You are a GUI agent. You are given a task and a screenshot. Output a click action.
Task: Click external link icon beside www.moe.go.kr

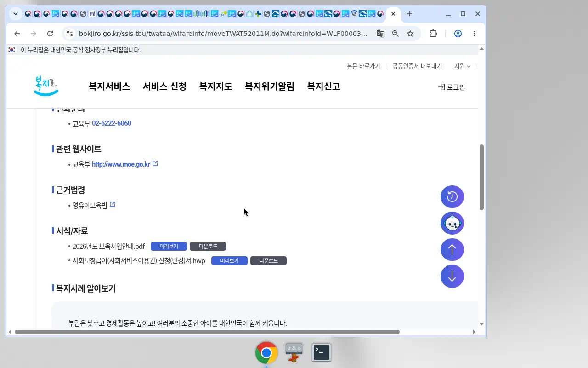point(155,164)
